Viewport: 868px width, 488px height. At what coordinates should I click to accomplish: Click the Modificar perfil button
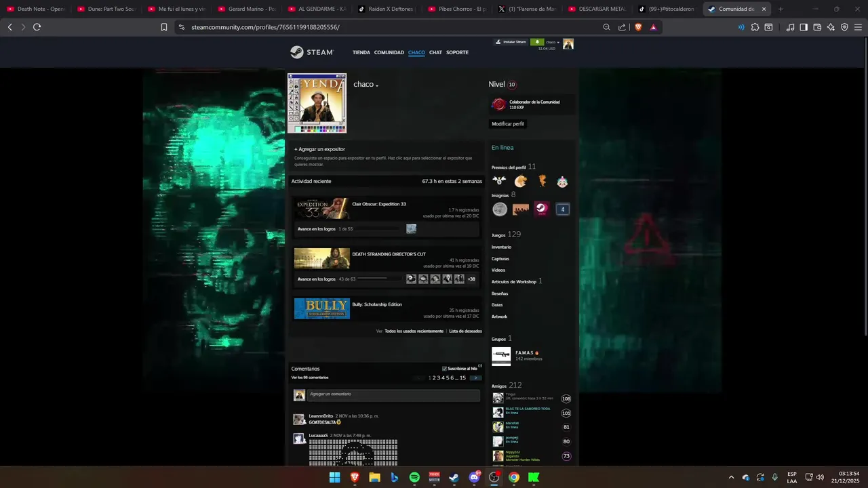pos(508,124)
